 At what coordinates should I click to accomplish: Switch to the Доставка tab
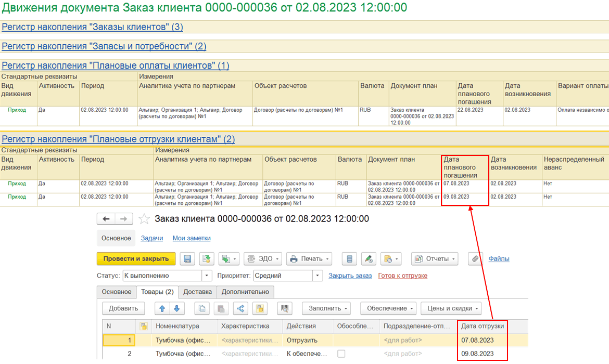(197, 292)
